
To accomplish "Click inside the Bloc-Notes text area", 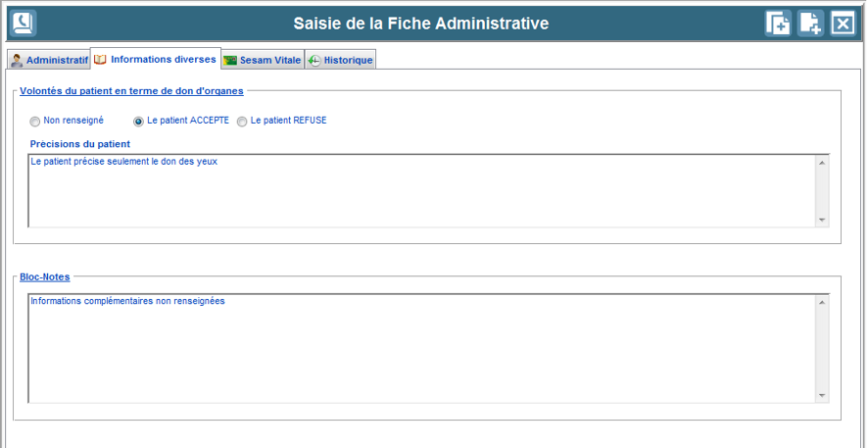I will (x=421, y=348).
